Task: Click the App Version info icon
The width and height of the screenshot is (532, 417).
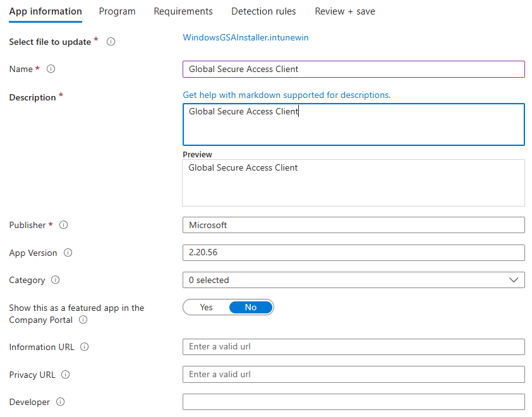Action: [x=68, y=253]
